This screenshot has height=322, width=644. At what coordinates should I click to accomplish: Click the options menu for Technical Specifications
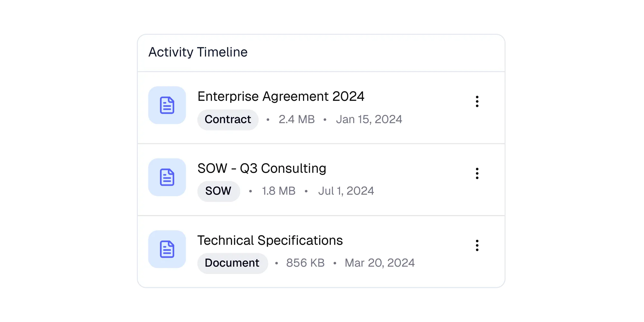pos(477,246)
